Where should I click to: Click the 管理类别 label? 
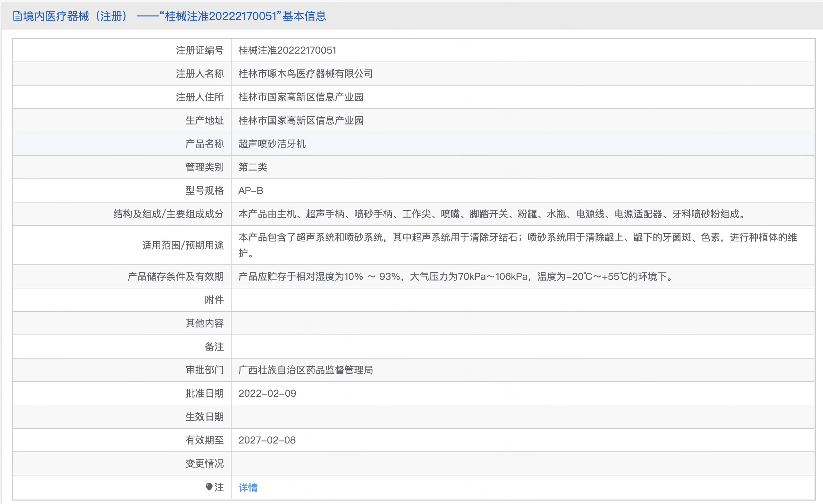(x=204, y=167)
